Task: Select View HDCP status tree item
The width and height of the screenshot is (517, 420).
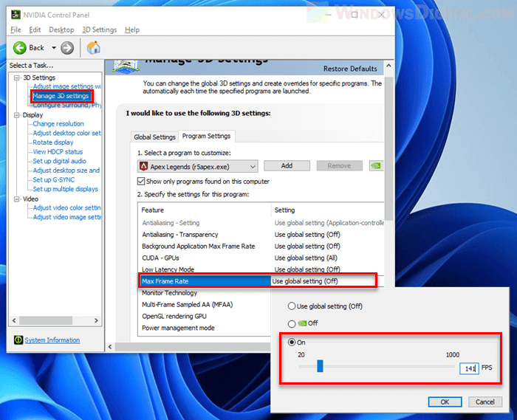Action: point(58,152)
